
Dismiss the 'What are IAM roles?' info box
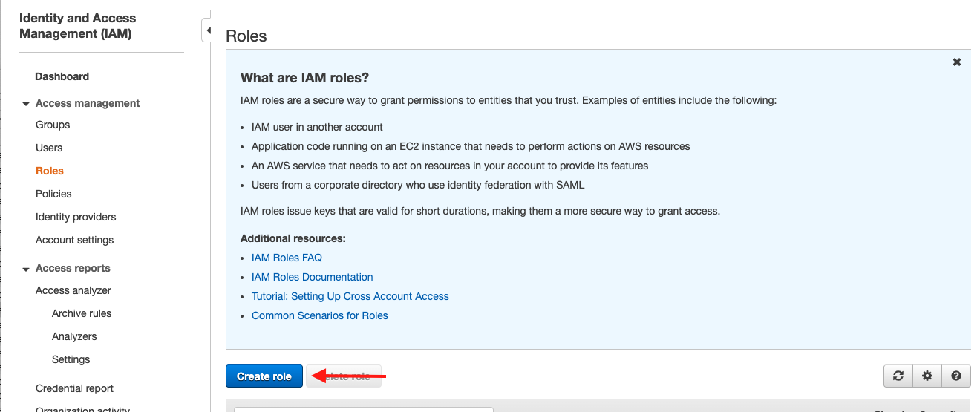point(956,62)
